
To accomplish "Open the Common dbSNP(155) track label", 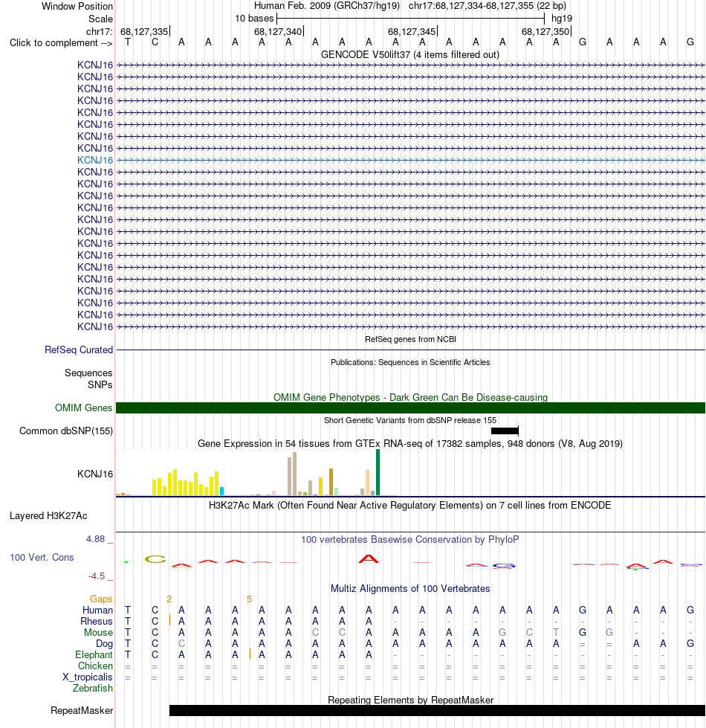I will coord(66,431).
